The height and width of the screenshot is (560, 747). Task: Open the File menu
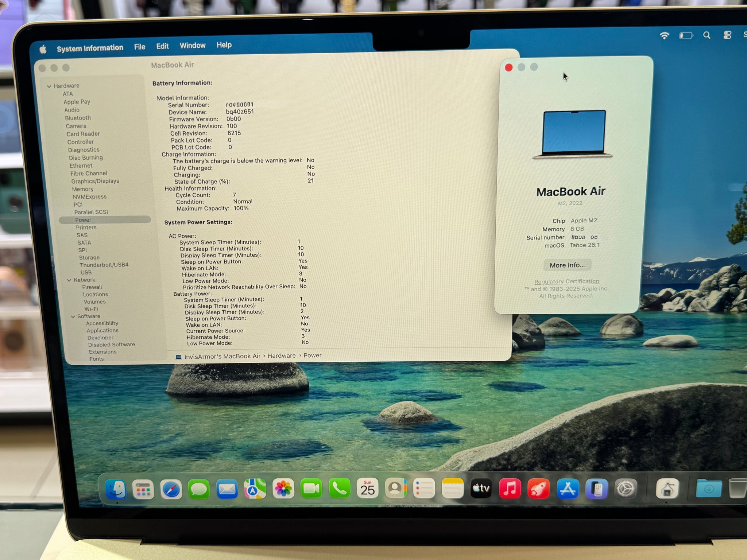pos(139,47)
